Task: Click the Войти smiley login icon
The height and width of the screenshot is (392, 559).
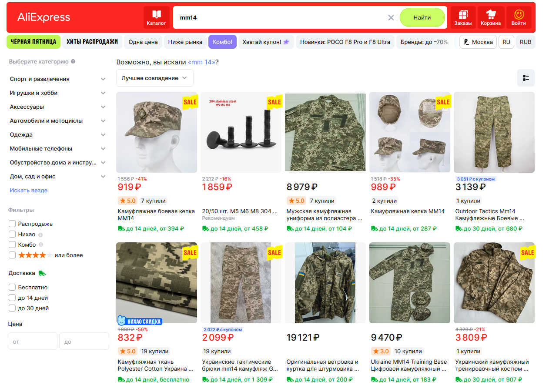Action: tap(519, 17)
